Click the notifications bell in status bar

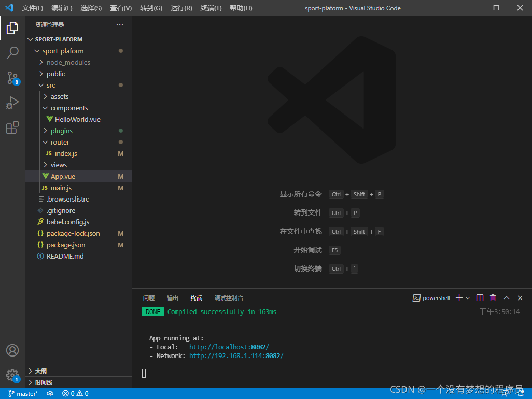[520, 393]
